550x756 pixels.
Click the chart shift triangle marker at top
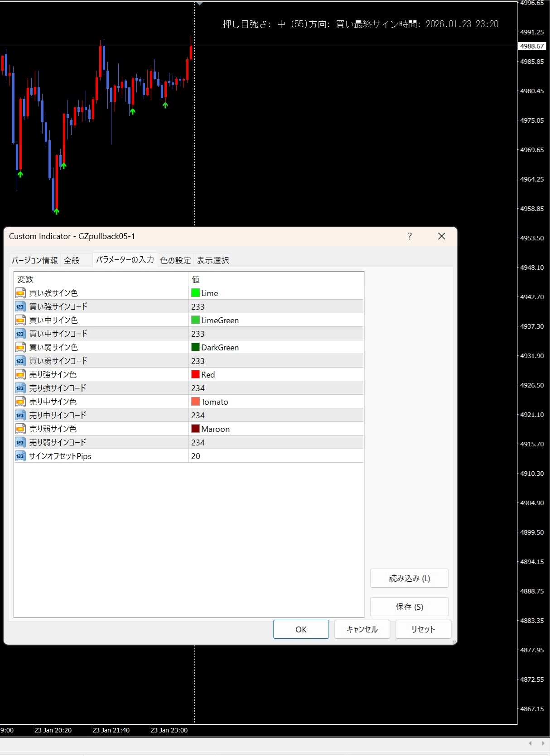[199, 4]
